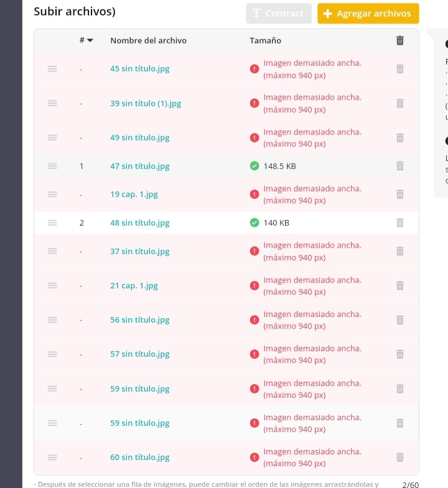Delete the 45 sin título.jpg row
The height and width of the screenshot is (488, 448).
pyautogui.click(x=400, y=69)
